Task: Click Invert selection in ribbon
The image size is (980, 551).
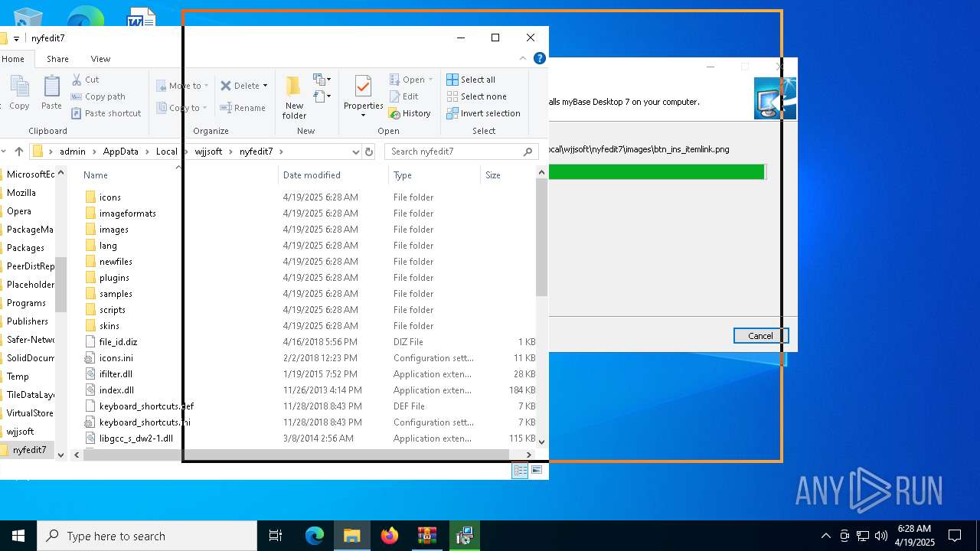Action: pos(483,113)
